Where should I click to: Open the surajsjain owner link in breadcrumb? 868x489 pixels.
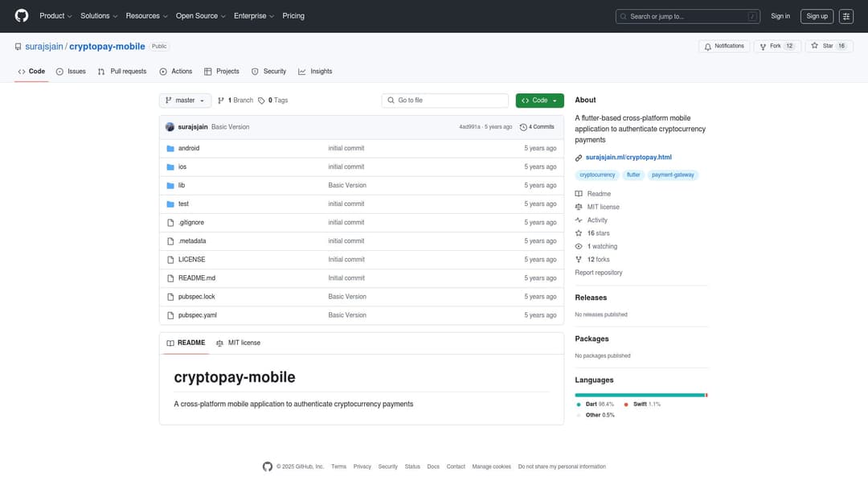pos(44,47)
